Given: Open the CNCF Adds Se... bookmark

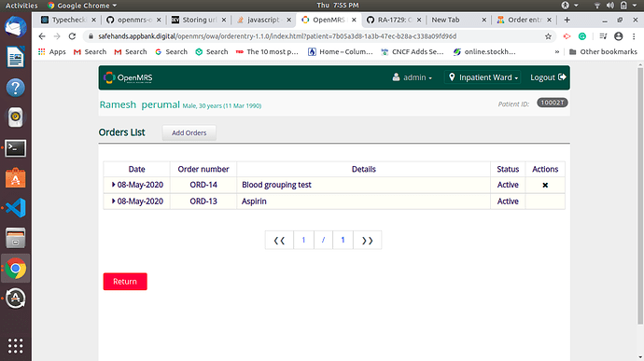Looking at the screenshot, I should pos(413,51).
